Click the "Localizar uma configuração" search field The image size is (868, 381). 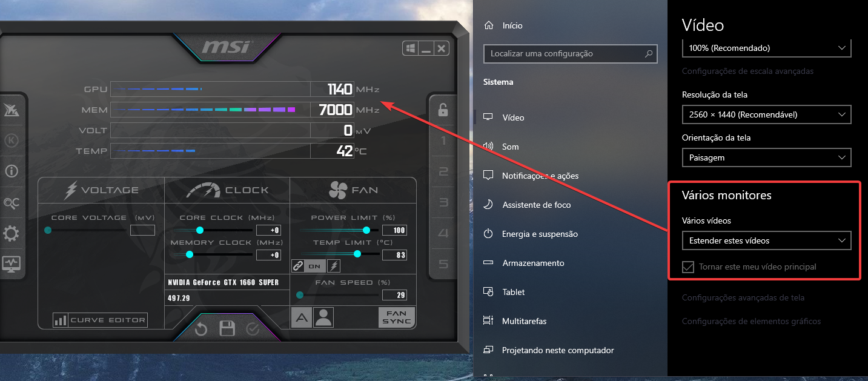(x=570, y=54)
